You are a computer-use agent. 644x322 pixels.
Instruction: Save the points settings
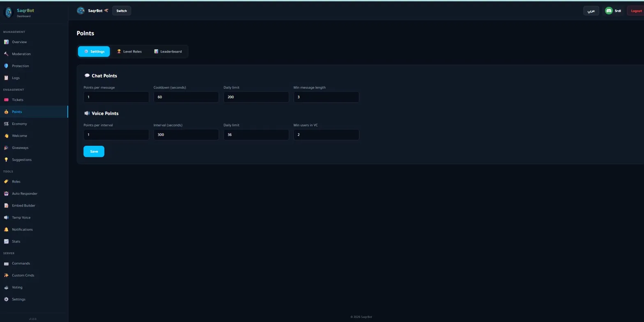click(x=94, y=151)
